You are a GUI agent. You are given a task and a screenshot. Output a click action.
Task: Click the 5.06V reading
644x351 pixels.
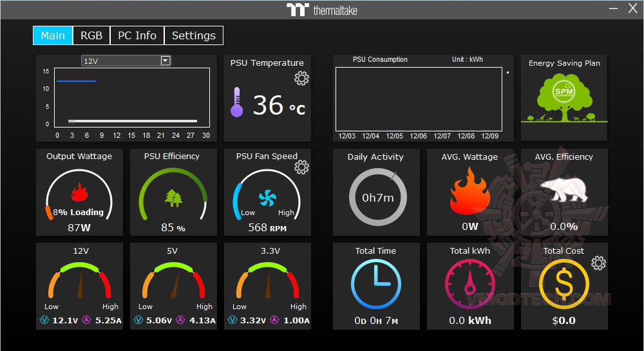159,321
